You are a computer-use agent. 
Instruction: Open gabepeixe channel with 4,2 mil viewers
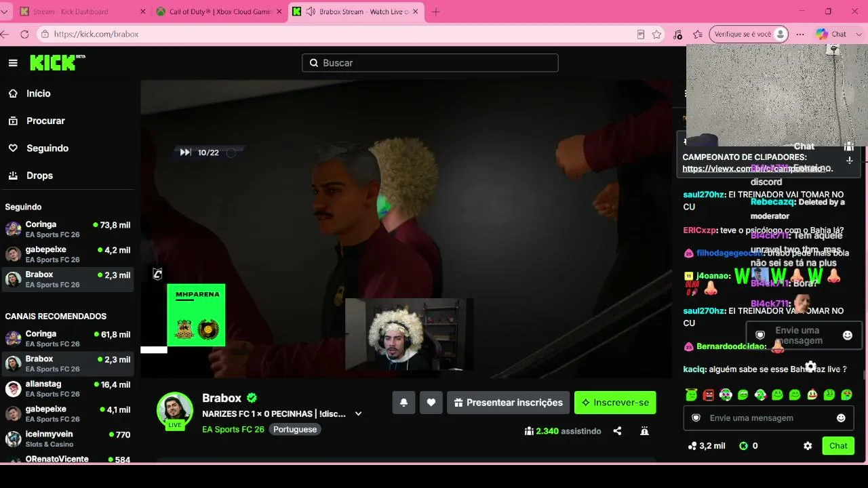(68, 254)
